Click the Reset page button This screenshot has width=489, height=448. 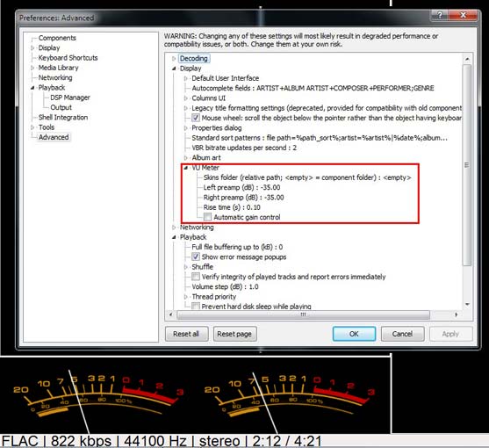pyautogui.click(x=234, y=334)
